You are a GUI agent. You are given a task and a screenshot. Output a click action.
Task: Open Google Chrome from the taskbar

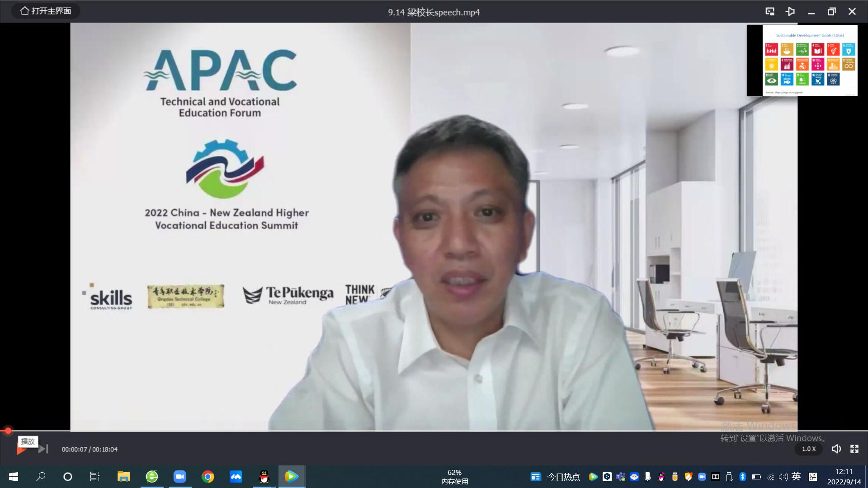pyautogui.click(x=208, y=477)
